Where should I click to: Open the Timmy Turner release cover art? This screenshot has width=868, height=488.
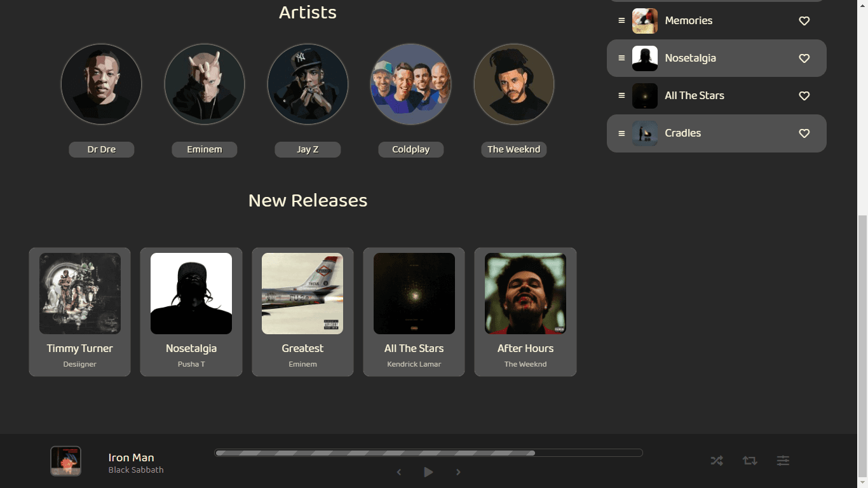pyautogui.click(x=80, y=294)
